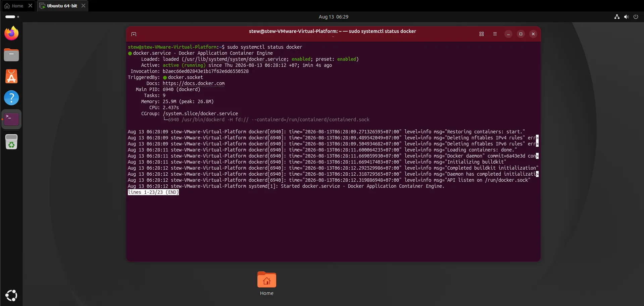Open the App Center dock icon
This screenshot has width=644, height=306.
pos(11,76)
